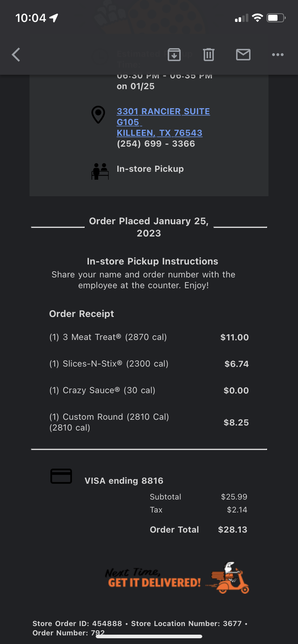Delete email with trash icon

(x=209, y=55)
